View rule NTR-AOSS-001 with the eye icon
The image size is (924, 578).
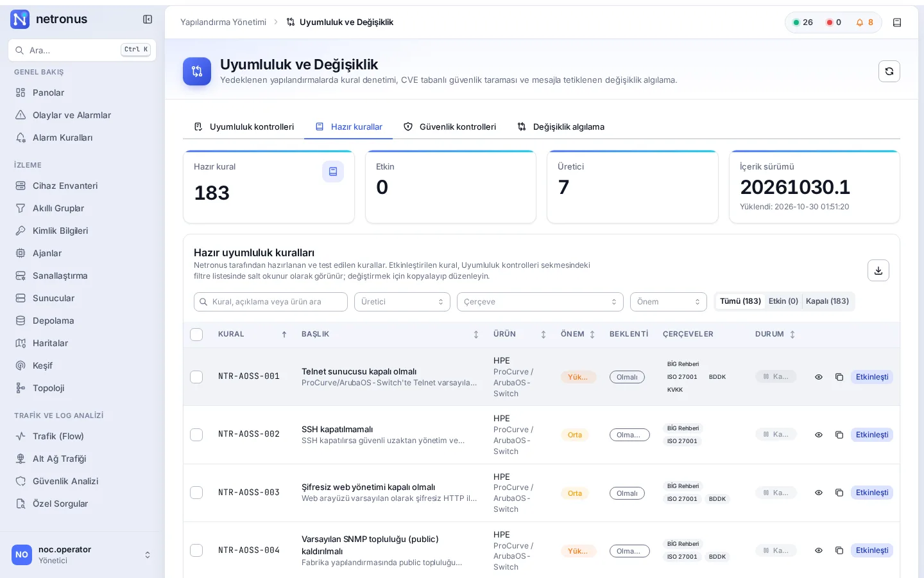coord(819,377)
